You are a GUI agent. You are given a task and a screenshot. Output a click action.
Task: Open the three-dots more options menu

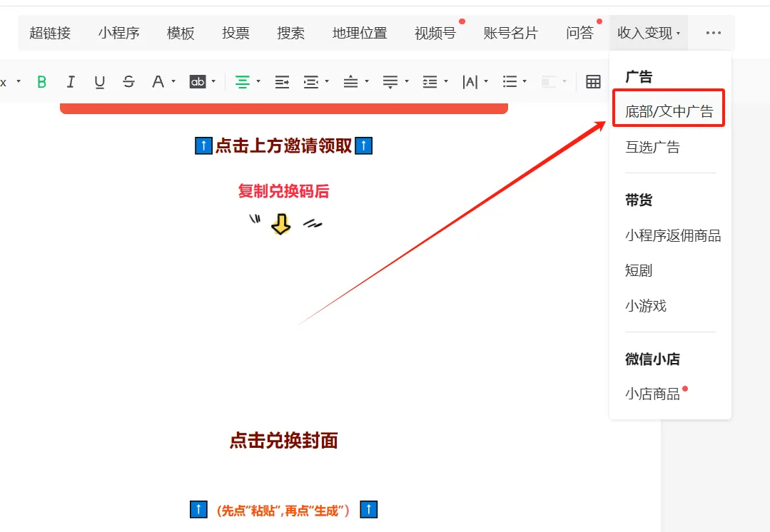pos(714,33)
